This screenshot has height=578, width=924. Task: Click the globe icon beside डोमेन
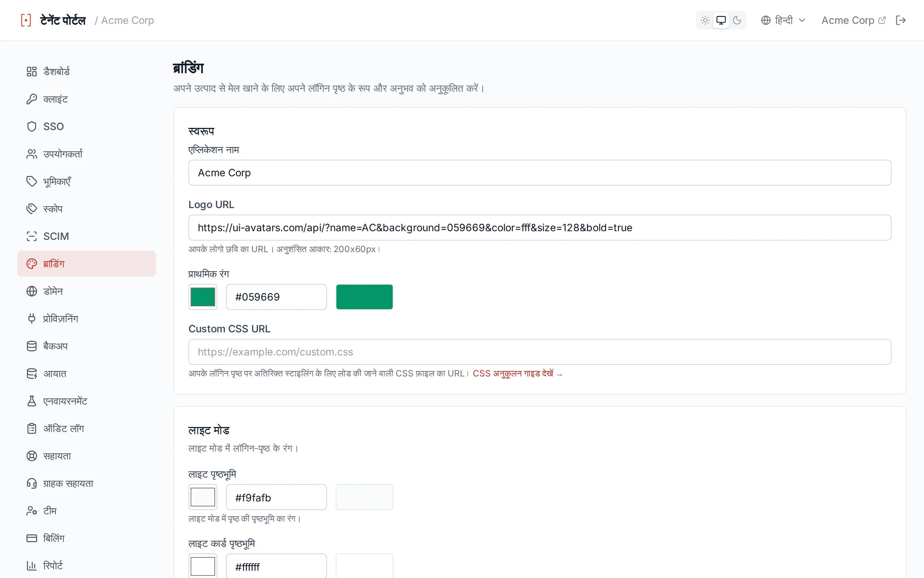[x=32, y=291]
